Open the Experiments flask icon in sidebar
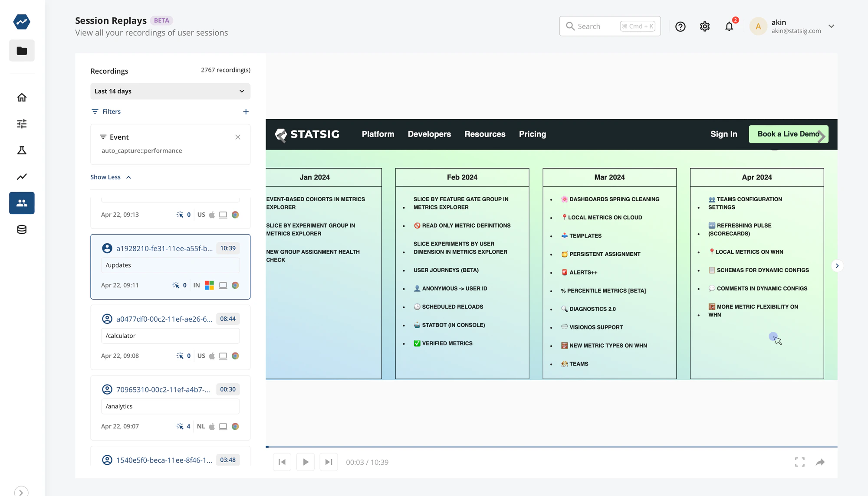Image resolution: width=868 pixels, height=496 pixels. pos(22,150)
